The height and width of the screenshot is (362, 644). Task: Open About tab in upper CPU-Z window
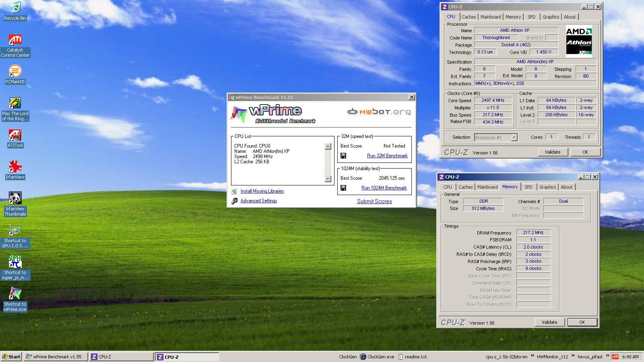[x=570, y=17]
